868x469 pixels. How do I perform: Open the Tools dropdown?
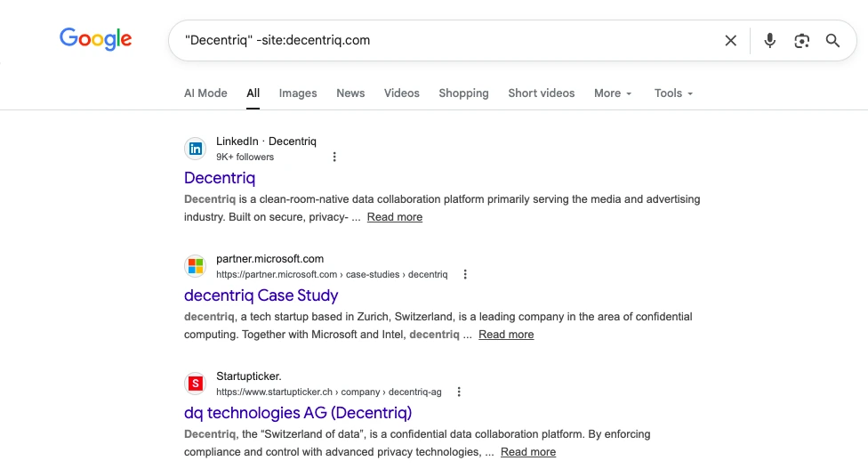click(x=672, y=93)
